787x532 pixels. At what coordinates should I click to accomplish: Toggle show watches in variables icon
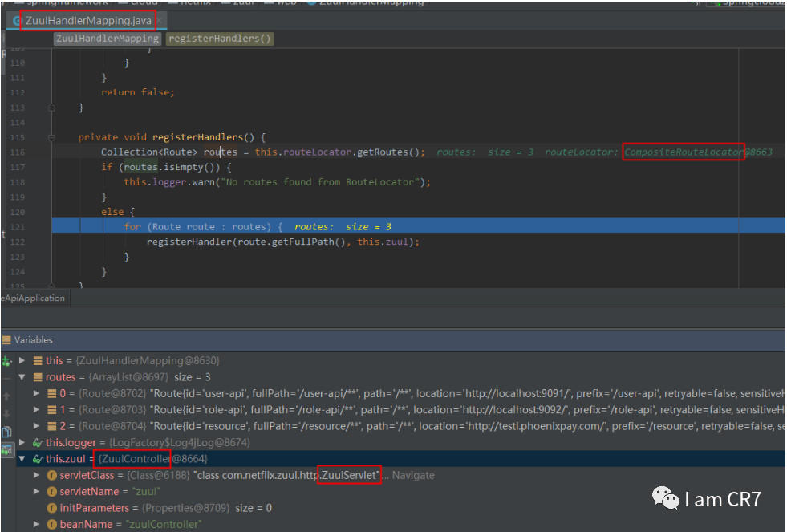pos(6,449)
